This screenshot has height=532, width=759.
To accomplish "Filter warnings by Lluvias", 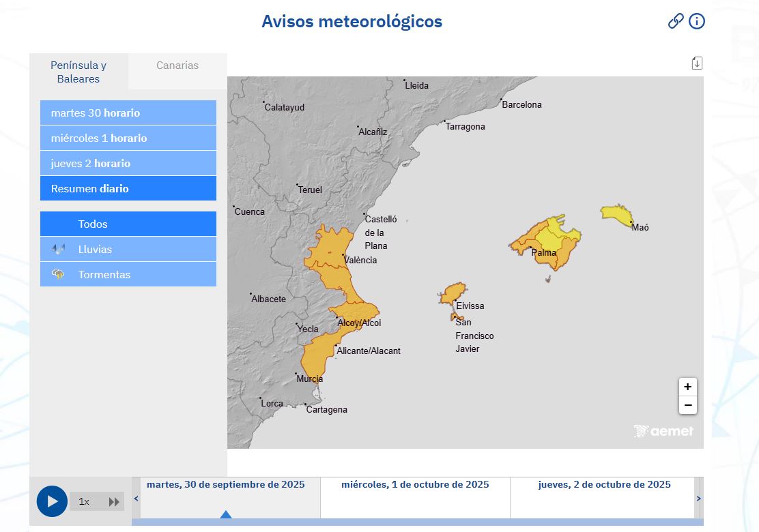I will (x=128, y=249).
